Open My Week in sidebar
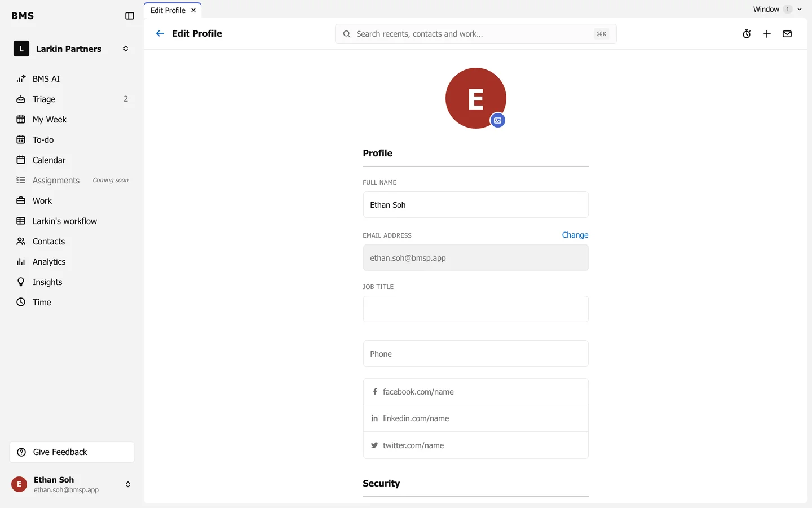 tap(72, 120)
